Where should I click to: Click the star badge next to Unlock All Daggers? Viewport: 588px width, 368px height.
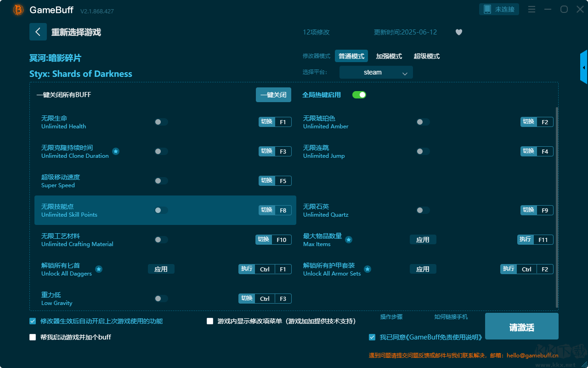[99, 269]
